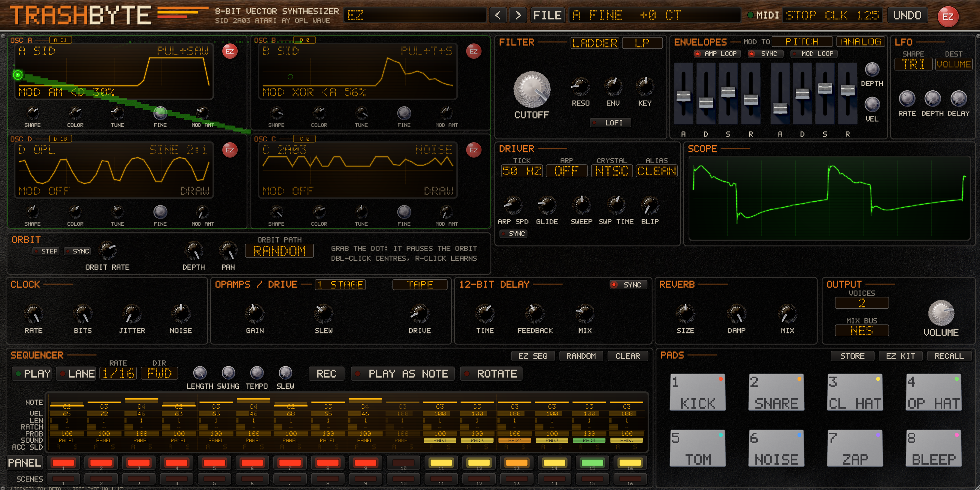Toggle the AMP LOOP envelope switch

[x=717, y=54]
